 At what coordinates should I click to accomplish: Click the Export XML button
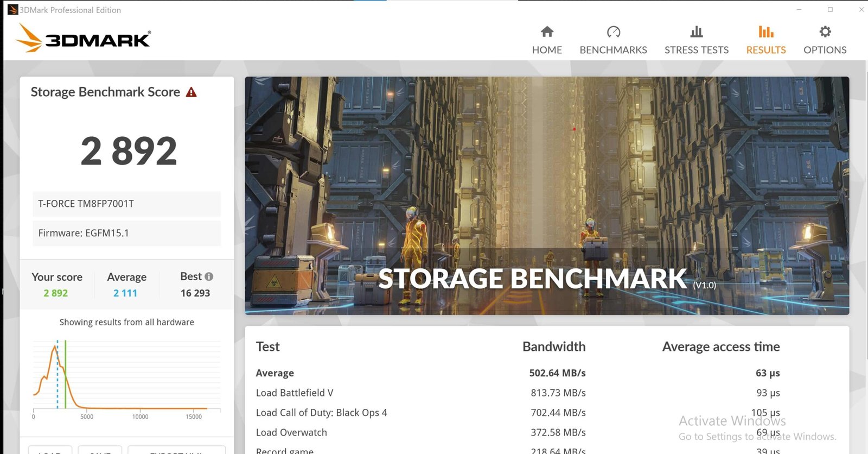click(176, 450)
